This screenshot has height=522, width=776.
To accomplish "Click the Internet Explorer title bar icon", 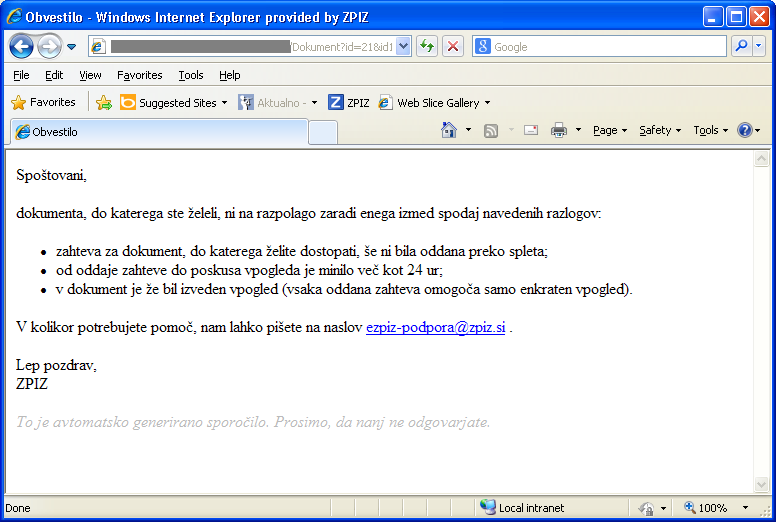I will (14, 17).
